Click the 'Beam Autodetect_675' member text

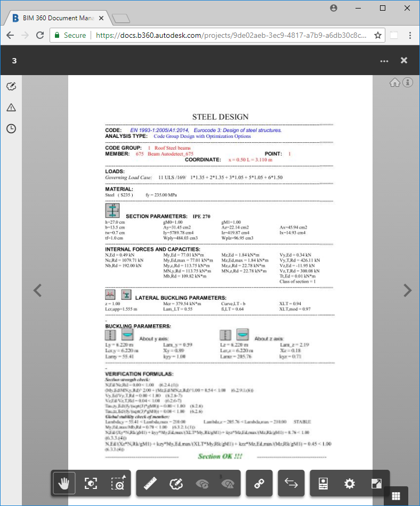[171, 153]
